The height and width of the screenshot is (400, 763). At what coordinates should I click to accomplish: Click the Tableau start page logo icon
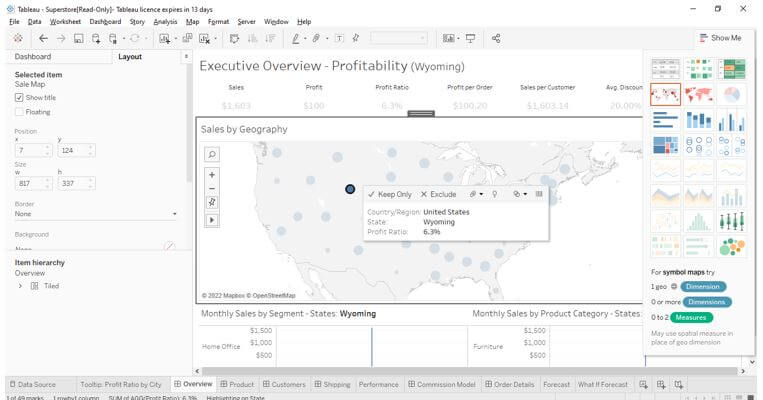point(18,38)
